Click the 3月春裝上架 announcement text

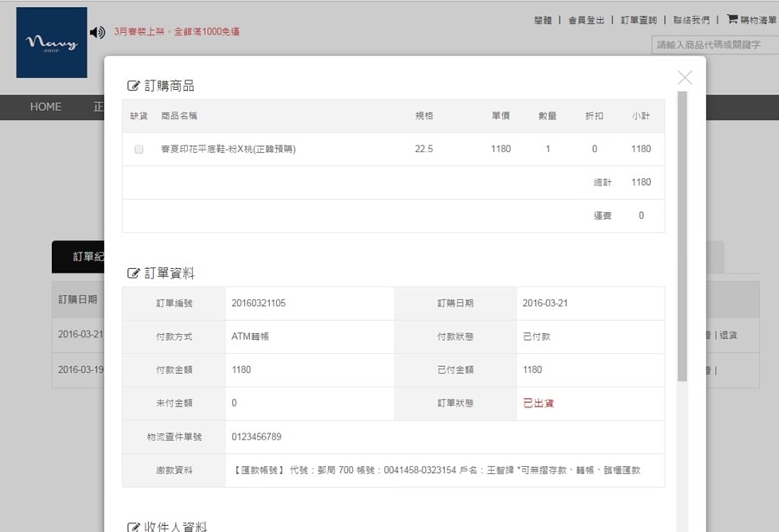(x=177, y=32)
